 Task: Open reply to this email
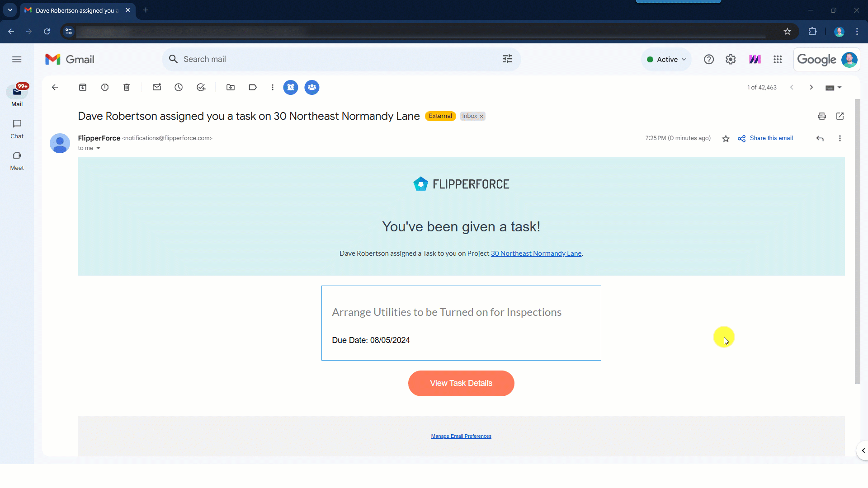[821, 138]
